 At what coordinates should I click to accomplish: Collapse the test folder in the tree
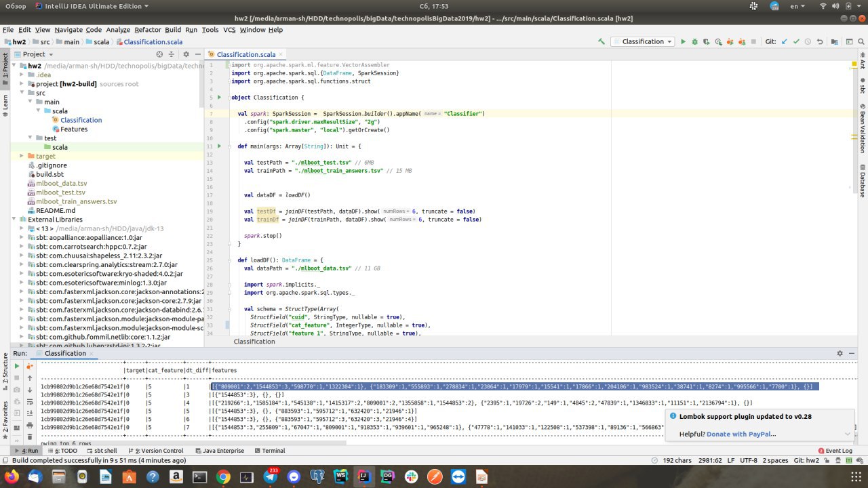point(31,138)
